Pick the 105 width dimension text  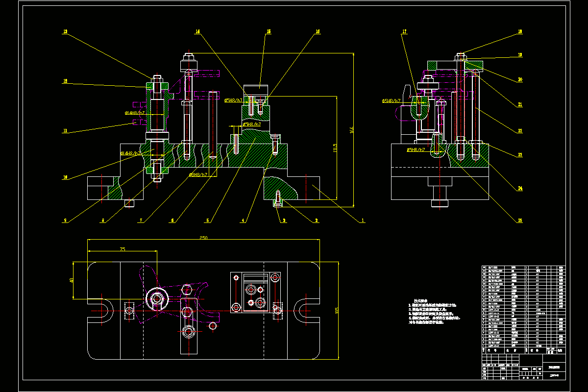click(x=336, y=310)
